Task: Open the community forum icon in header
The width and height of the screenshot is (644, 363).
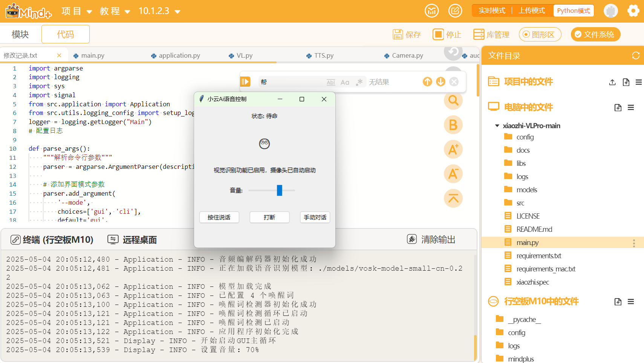Action: [x=432, y=11]
